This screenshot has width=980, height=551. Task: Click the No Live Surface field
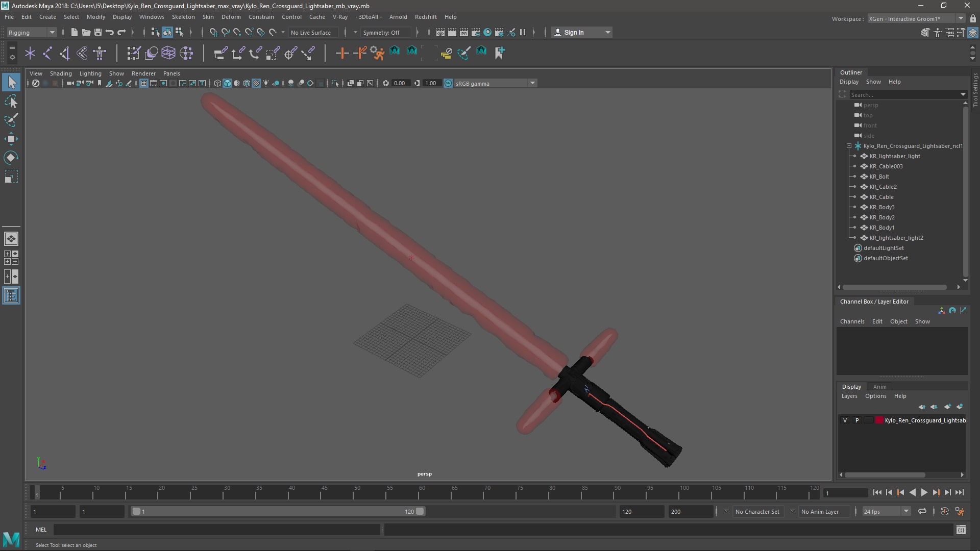coord(312,32)
